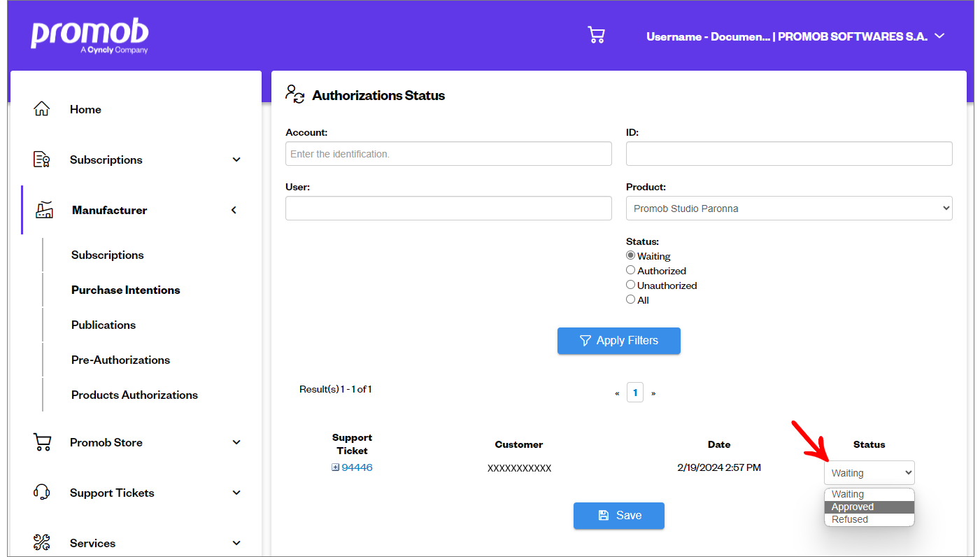Open Purchase Intentions menu item

pos(126,290)
